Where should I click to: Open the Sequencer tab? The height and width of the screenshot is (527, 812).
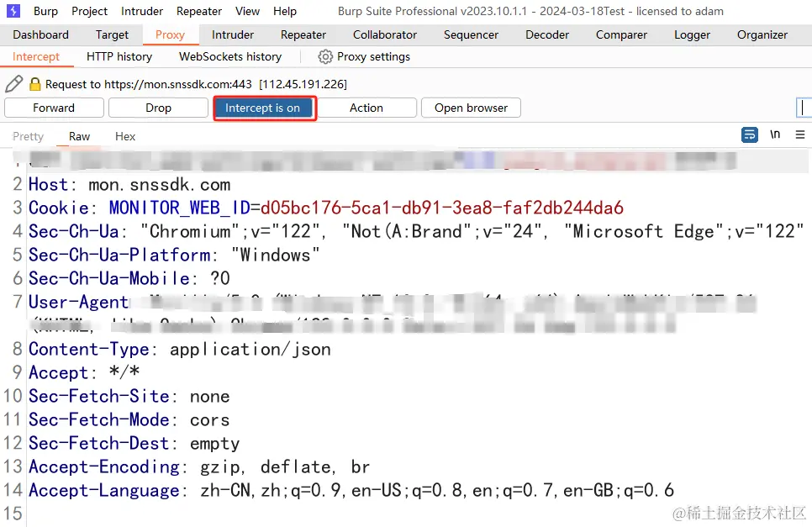click(471, 34)
